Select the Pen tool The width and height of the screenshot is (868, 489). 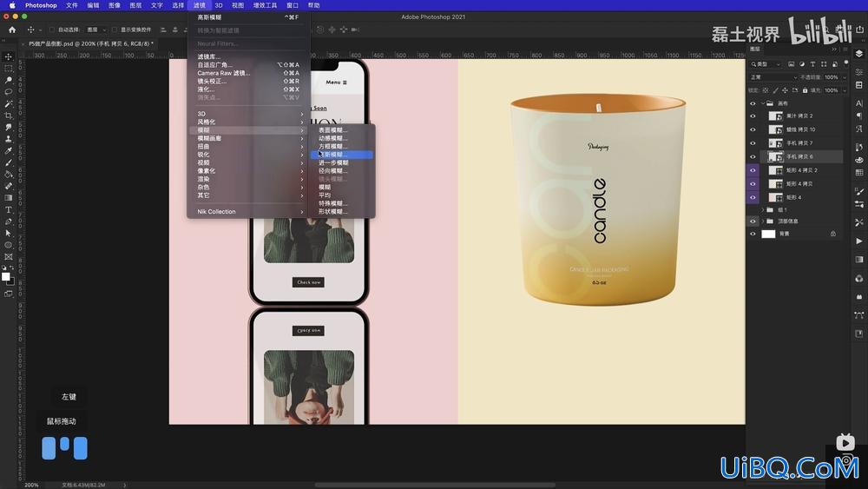(x=9, y=221)
